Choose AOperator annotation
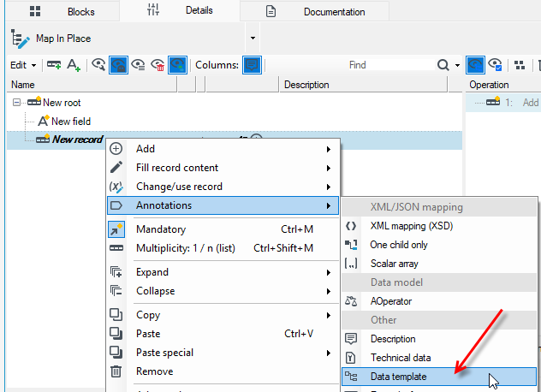Screen dimensions: 541x392 [440, 301]
